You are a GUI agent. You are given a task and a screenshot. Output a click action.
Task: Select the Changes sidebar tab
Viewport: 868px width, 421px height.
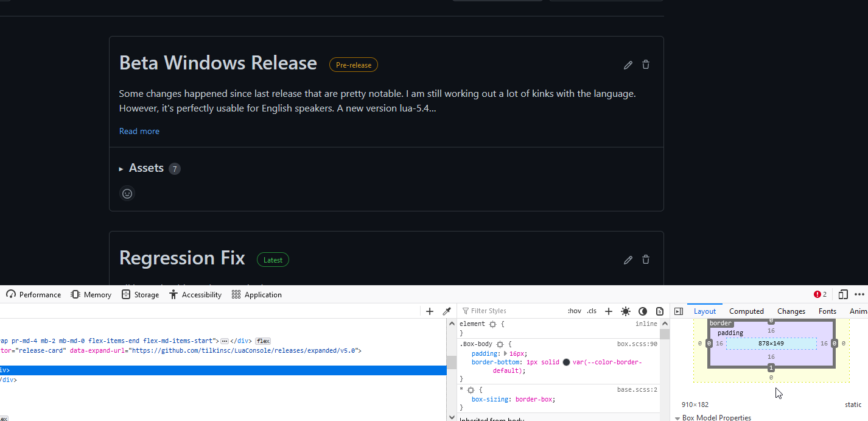[x=791, y=311]
